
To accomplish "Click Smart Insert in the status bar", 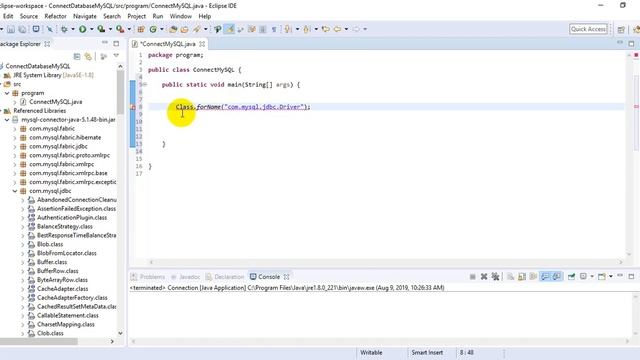I will point(427,353).
